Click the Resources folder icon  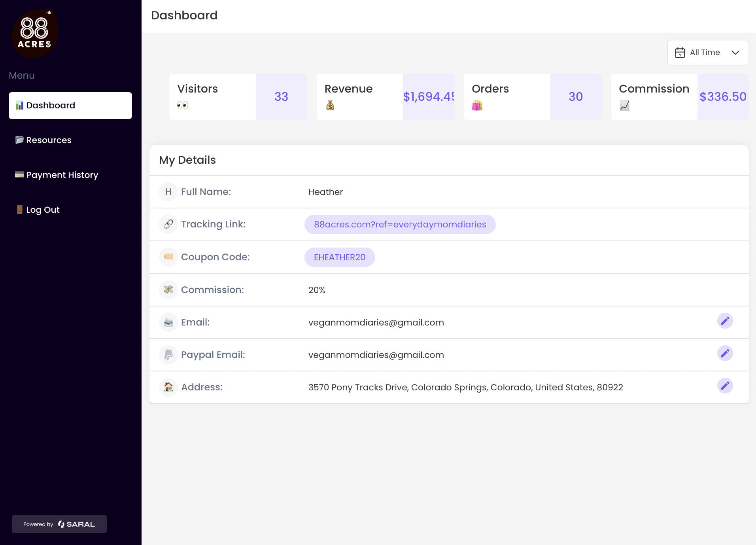[19, 140]
